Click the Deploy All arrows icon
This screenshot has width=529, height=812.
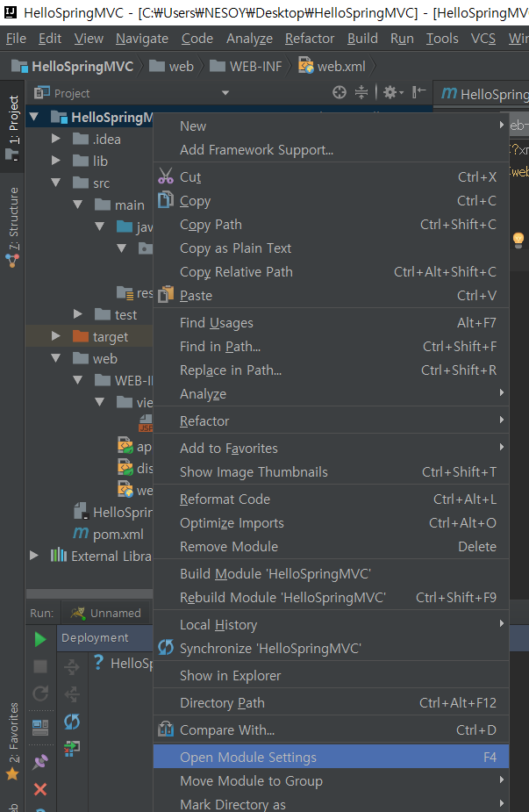(x=72, y=667)
